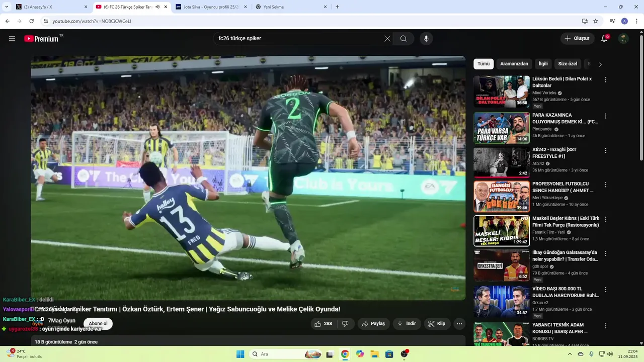The image size is (644, 362).
Task: Start voice search with the microphone
Action: coord(426,39)
